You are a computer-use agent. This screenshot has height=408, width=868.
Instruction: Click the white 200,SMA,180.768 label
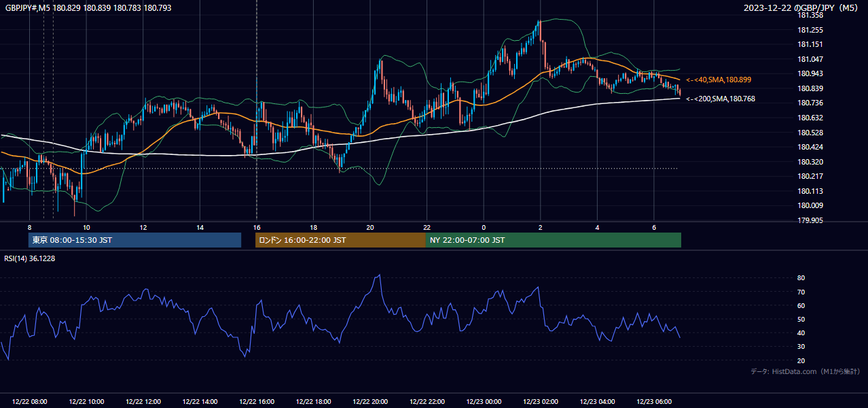(x=721, y=99)
